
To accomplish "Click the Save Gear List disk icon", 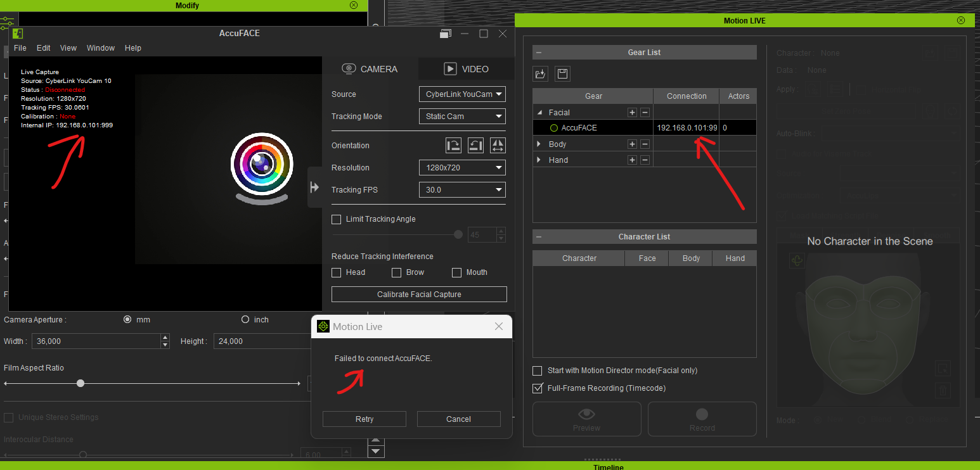I will 562,73.
